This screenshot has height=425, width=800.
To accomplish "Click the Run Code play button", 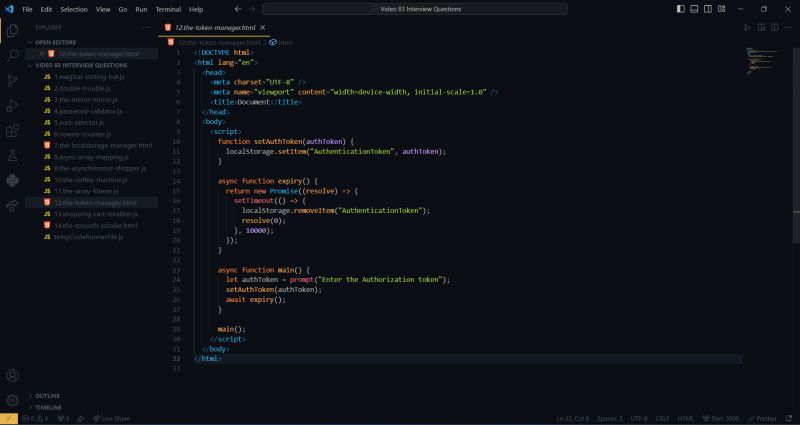I will point(746,27).
